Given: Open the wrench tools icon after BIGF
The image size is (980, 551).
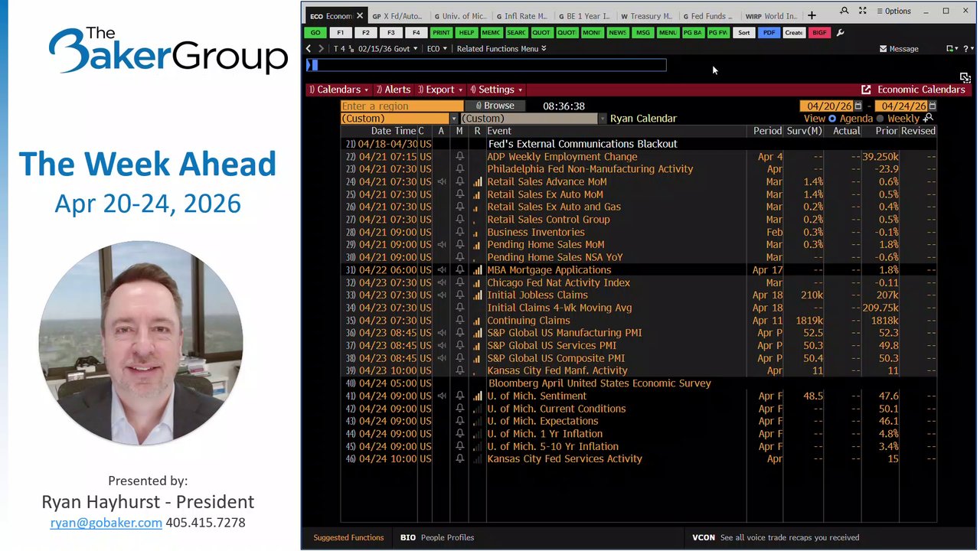Looking at the screenshot, I should (840, 33).
